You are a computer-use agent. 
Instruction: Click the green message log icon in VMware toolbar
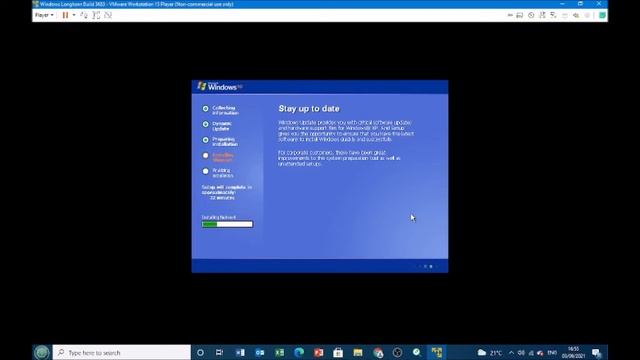602,15
